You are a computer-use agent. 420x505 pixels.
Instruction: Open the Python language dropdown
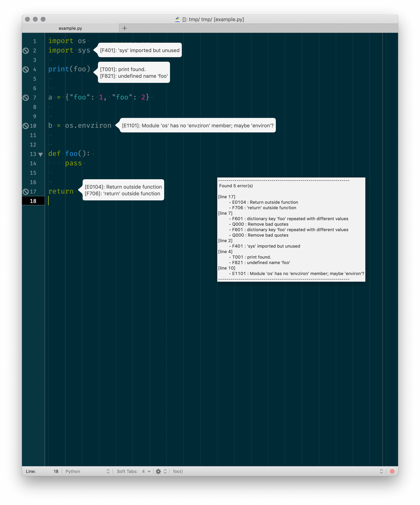(x=87, y=471)
